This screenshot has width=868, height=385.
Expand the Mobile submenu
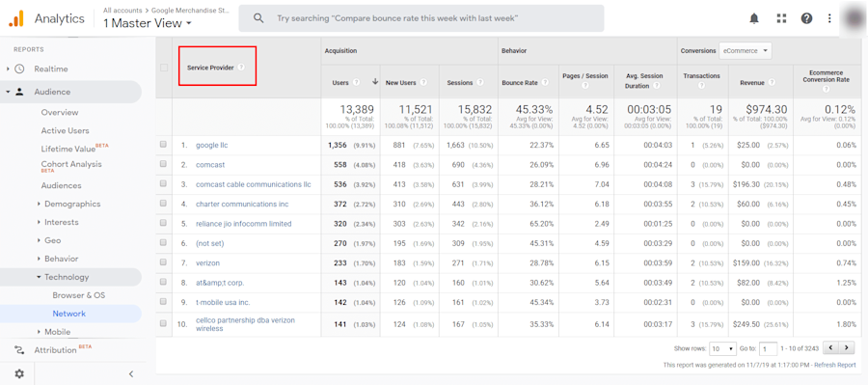39,332
